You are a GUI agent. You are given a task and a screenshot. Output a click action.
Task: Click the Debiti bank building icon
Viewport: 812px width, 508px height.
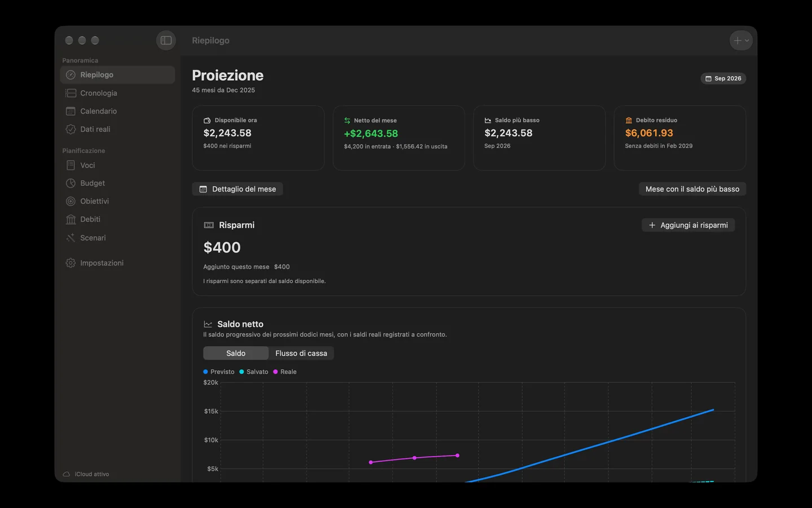70,220
